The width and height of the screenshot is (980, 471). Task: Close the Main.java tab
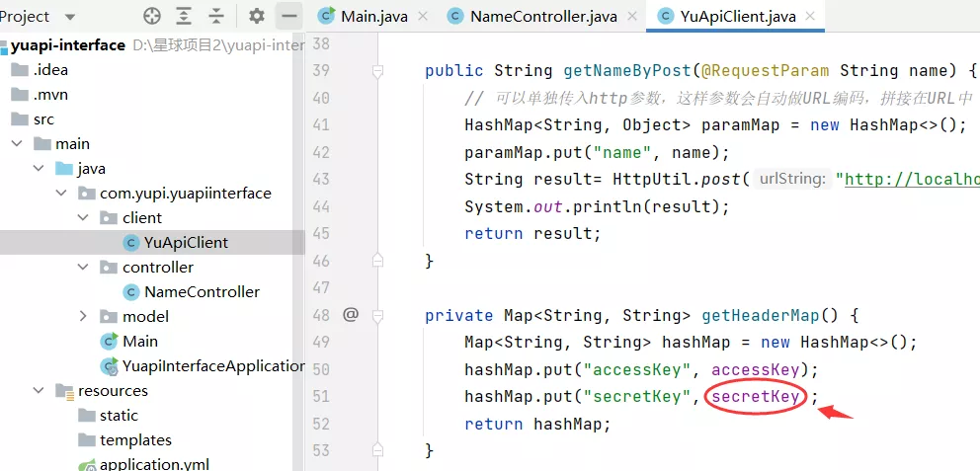[423, 16]
